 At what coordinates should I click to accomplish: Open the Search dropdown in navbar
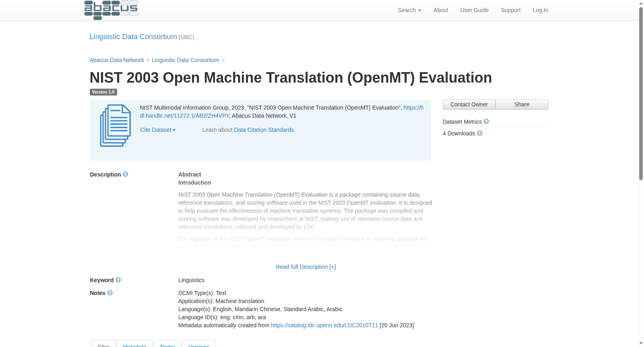click(409, 10)
